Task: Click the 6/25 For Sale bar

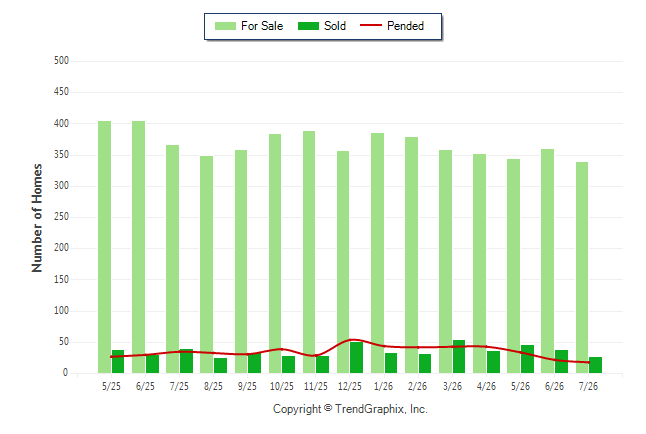Action: 138,247
